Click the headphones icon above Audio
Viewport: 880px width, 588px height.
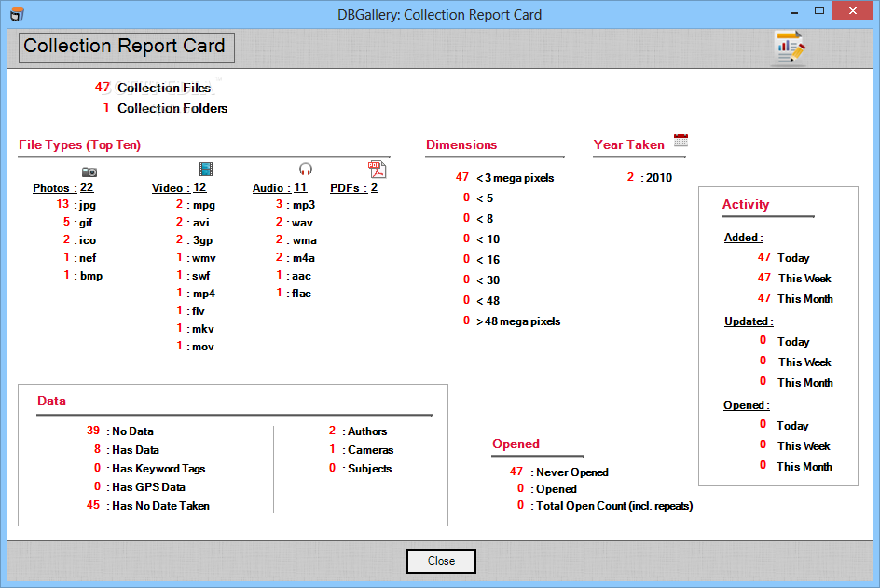coord(306,169)
